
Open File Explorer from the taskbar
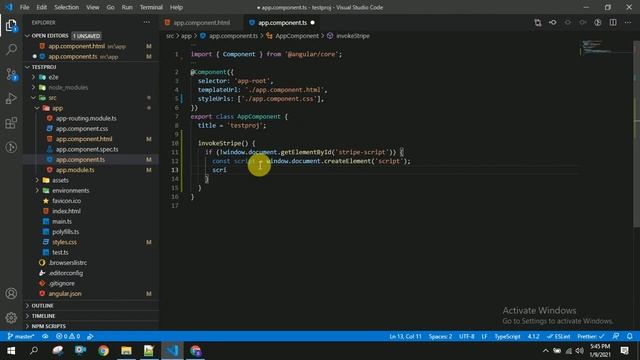[x=126, y=351]
